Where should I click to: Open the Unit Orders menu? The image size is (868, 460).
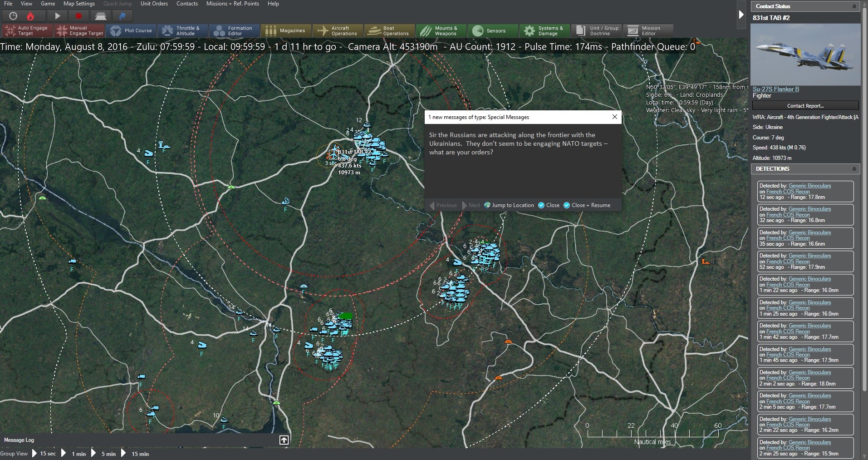point(154,3)
